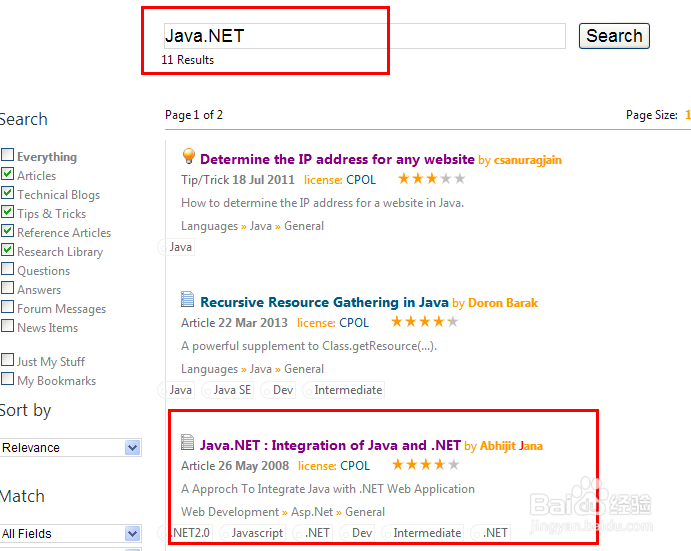Open the Sort by Relevance dropdown
The image size is (691, 551).
tap(70, 448)
